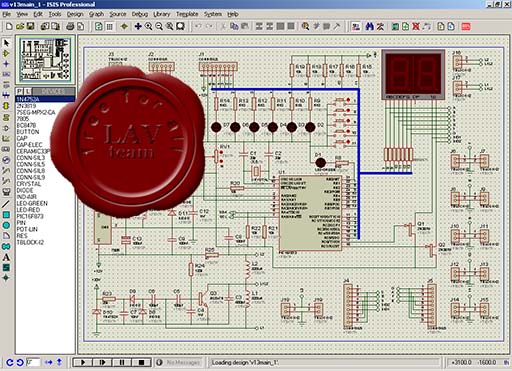Select PIC16F873 in device list

(30, 216)
